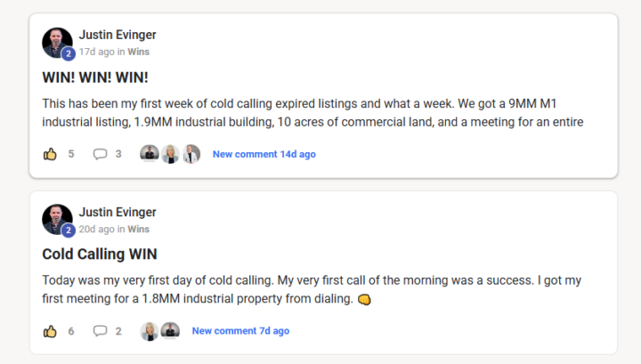Go to Wins category from 20d ago post
The image size is (641, 364).
click(138, 229)
